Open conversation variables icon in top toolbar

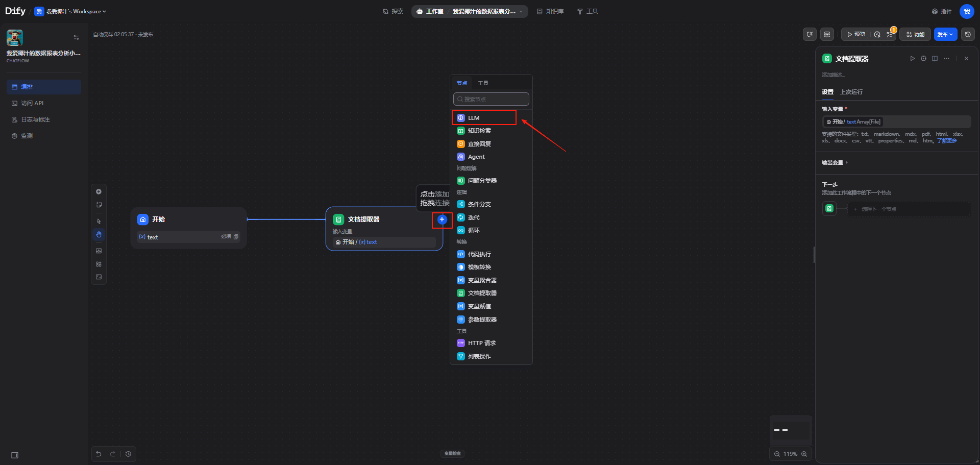tap(810, 34)
